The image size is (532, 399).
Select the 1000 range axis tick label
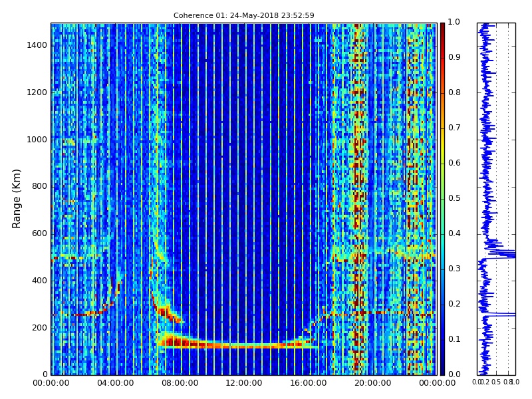pyautogui.click(x=37, y=140)
